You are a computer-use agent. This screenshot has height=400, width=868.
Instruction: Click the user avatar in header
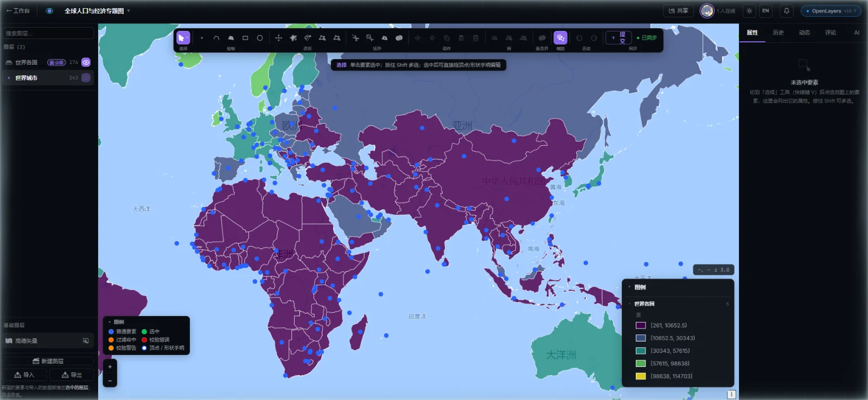(707, 11)
